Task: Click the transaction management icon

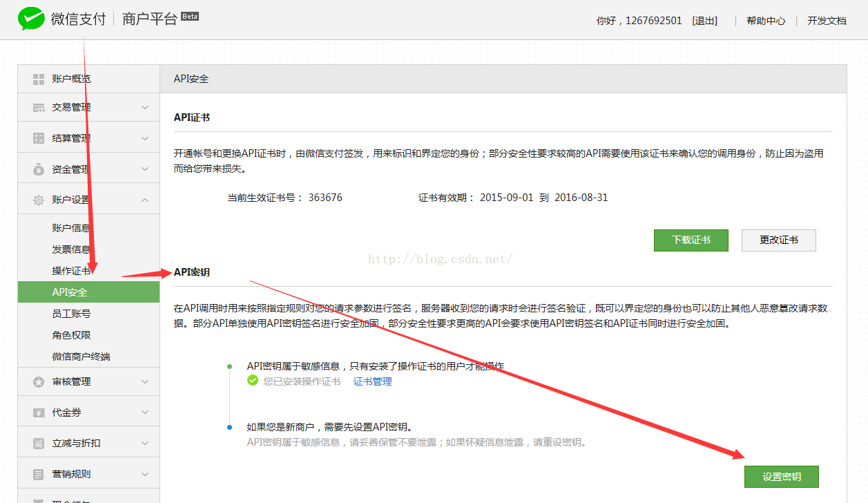Action: (x=39, y=108)
